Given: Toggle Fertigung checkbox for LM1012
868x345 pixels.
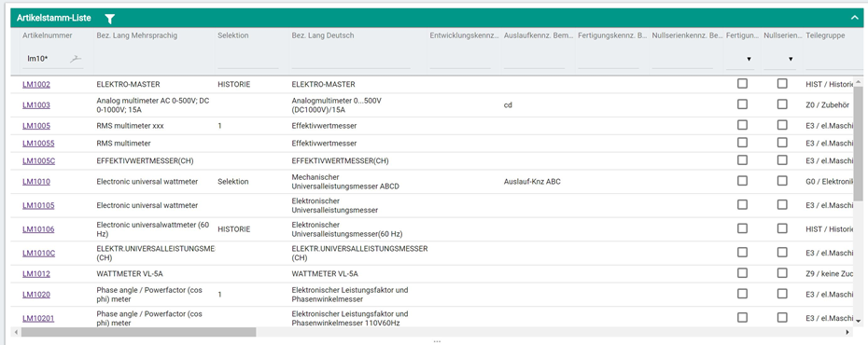Looking at the screenshot, I should pos(742,272).
